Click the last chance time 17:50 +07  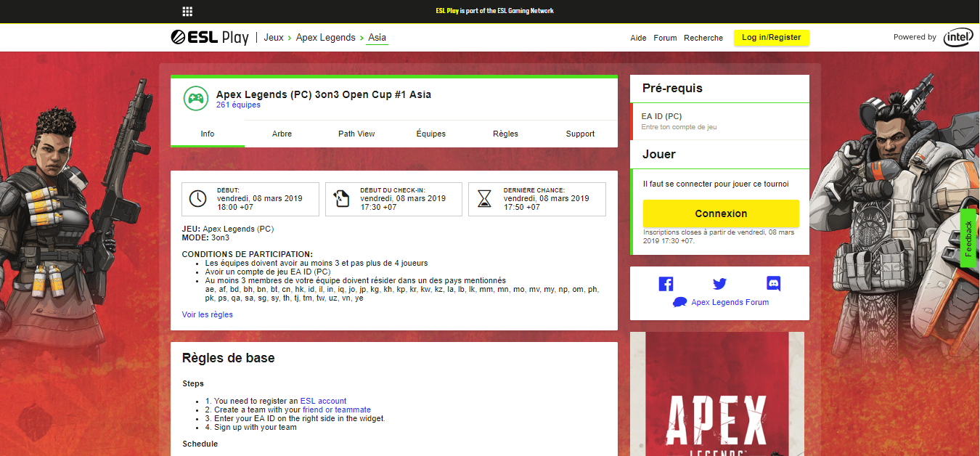point(522,207)
